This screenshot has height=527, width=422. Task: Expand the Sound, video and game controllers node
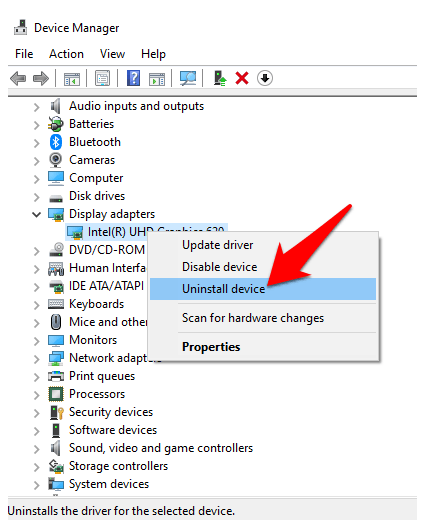tap(36, 449)
